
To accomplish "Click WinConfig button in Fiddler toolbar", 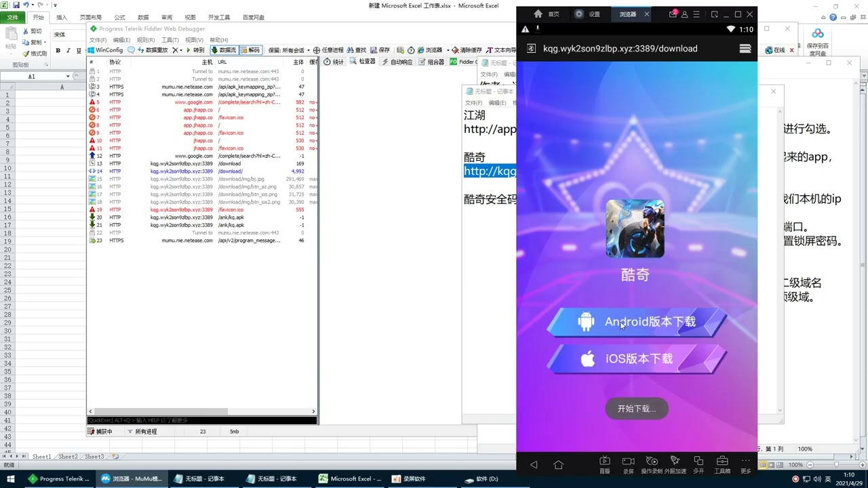I will click(x=105, y=50).
